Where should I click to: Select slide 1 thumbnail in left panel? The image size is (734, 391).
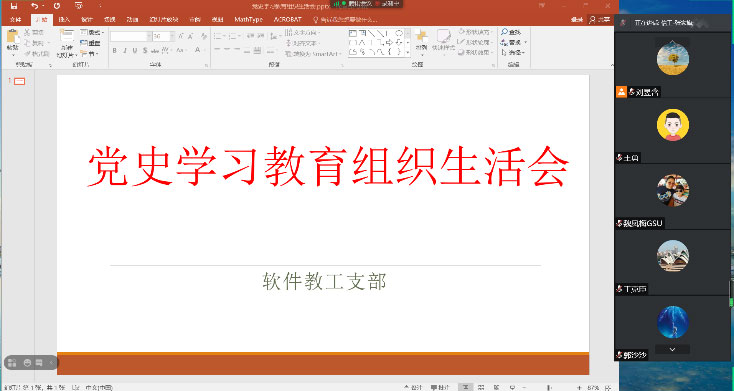19,81
